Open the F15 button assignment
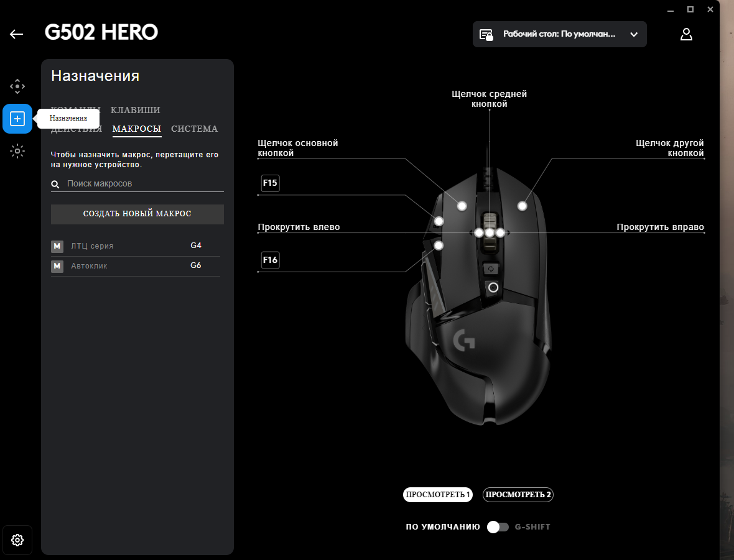Viewport: 734px width, 560px height. point(270,183)
